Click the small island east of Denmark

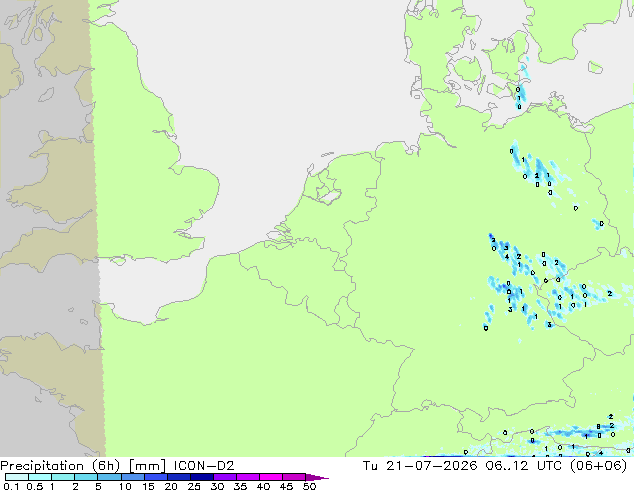coord(595,68)
